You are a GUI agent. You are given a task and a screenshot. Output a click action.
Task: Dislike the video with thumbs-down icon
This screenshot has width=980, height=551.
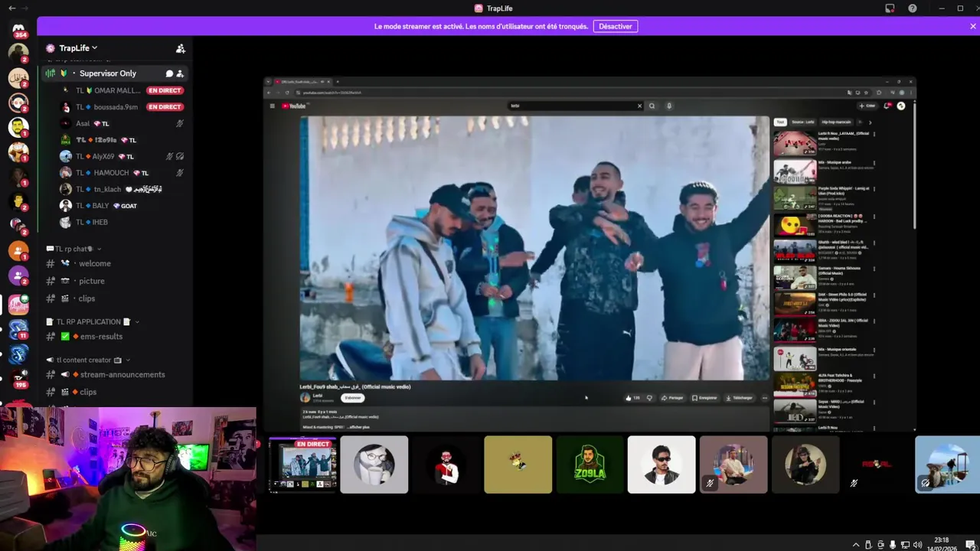click(x=649, y=398)
